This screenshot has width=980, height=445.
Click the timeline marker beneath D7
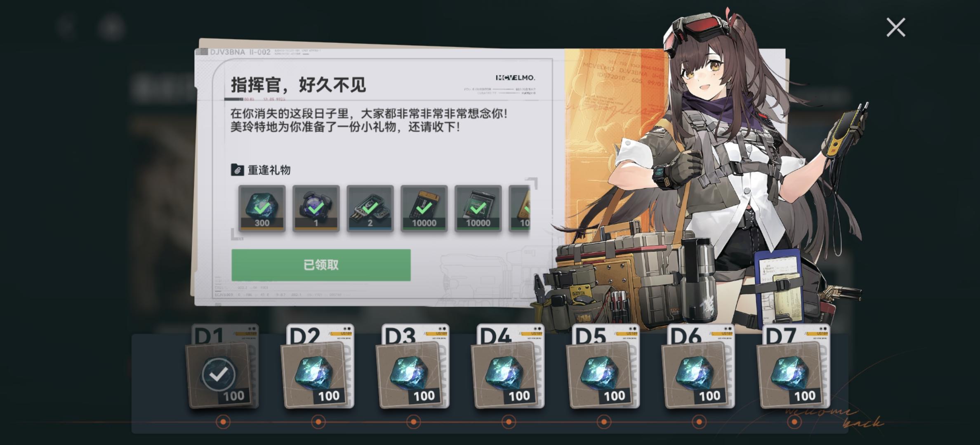click(794, 422)
